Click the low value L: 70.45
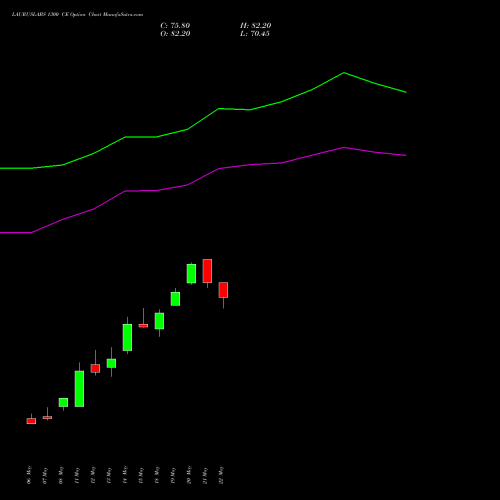This screenshot has width=500, height=500. (x=255, y=34)
